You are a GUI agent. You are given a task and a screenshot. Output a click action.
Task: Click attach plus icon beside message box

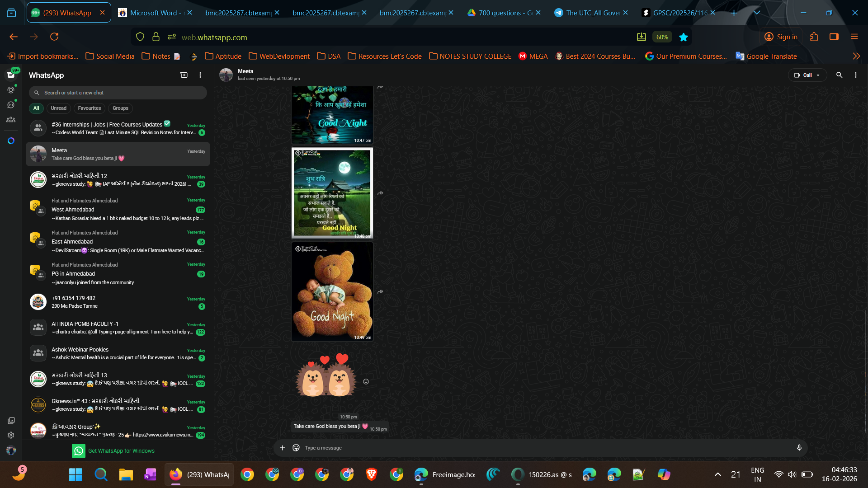pyautogui.click(x=283, y=448)
